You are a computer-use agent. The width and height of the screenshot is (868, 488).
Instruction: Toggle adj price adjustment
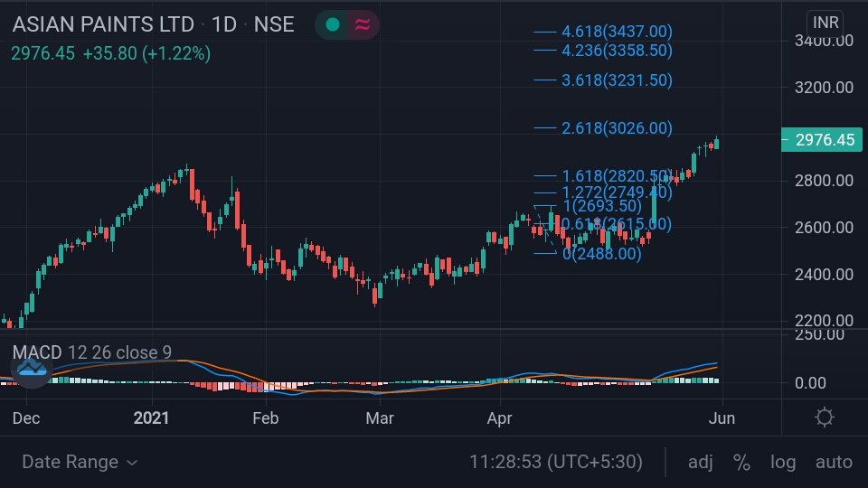(700, 462)
